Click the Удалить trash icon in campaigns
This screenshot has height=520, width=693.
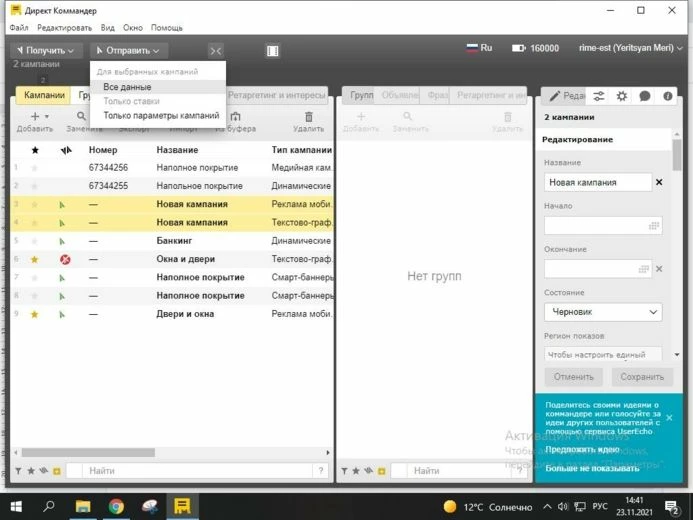(308, 117)
